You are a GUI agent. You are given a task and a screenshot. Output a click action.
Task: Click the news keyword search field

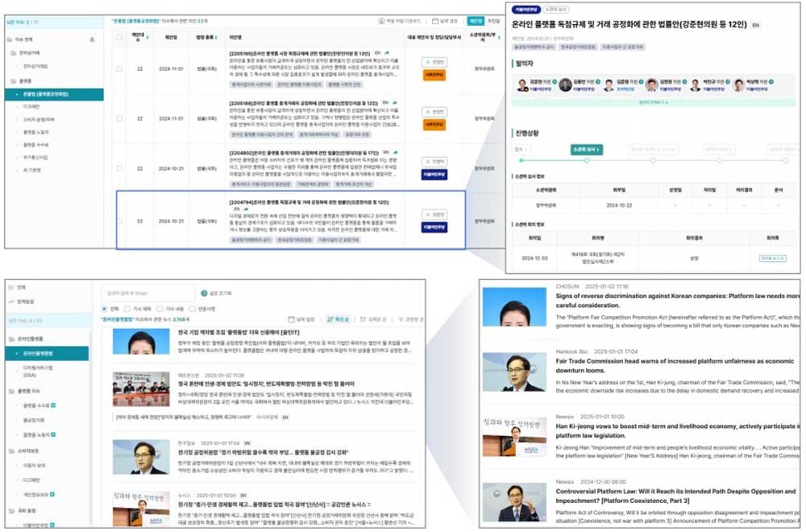click(147, 293)
